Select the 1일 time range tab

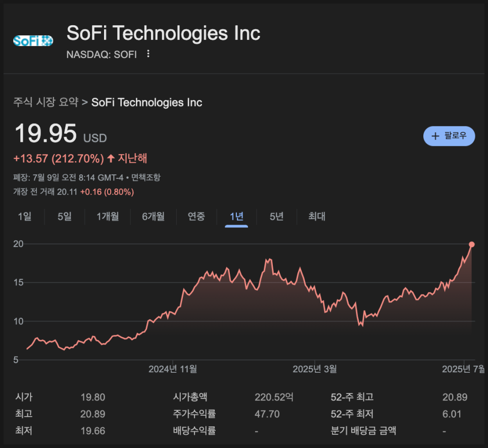tap(25, 216)
